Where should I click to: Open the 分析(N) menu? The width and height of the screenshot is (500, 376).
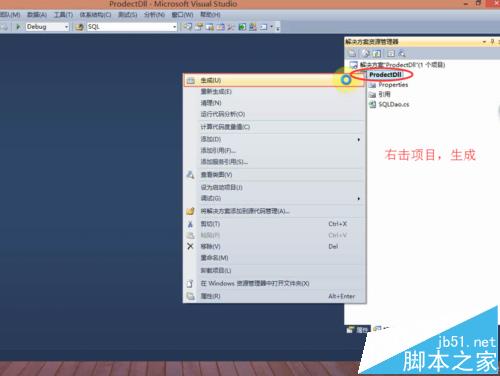154,15
